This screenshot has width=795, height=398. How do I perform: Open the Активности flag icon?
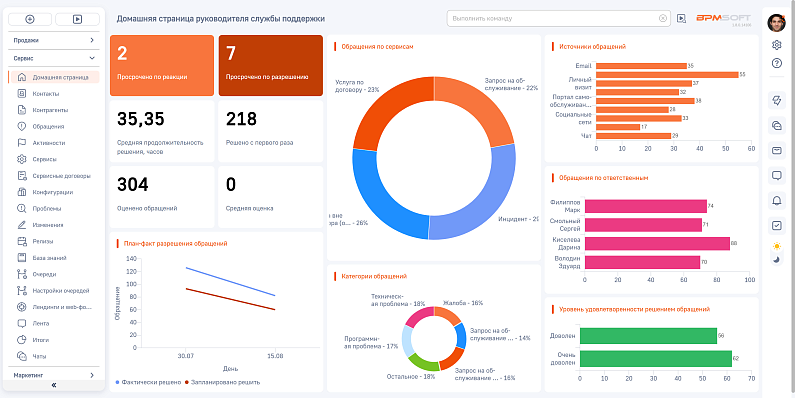(21, 143)
